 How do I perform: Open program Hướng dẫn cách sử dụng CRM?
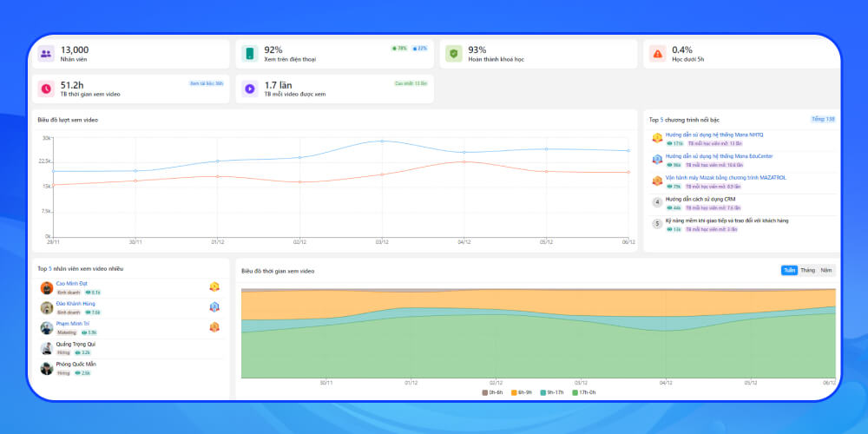[x=700, y=199]
